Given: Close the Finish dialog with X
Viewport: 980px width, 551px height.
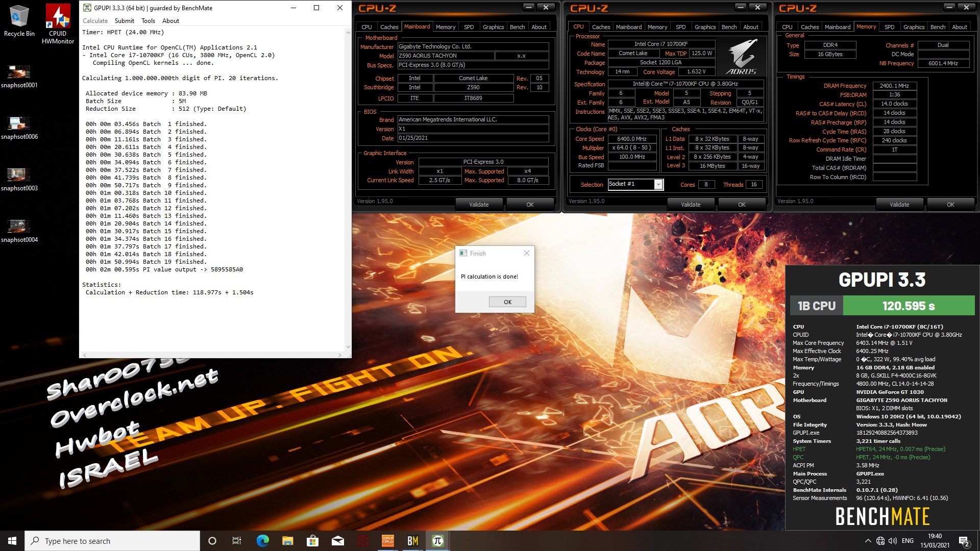Looking at the screenshot, I should pyautogui.click(x=527, y=253).
